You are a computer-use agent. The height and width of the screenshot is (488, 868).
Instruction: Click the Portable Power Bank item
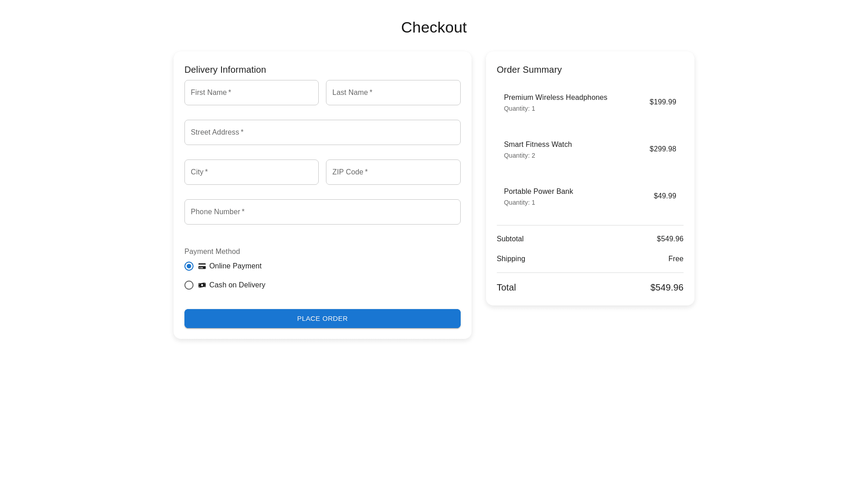pyautogui.click(x=538, y=192)
